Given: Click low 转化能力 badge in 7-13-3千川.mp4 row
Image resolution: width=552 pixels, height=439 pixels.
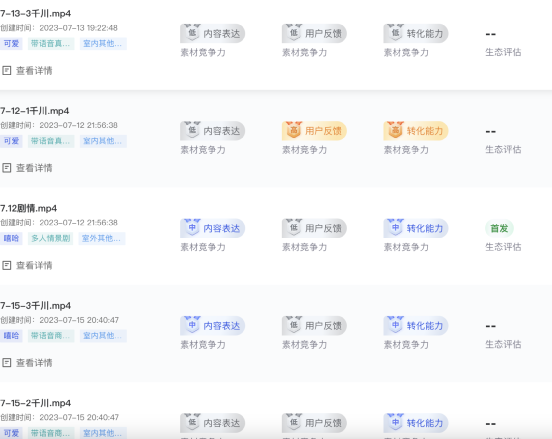Looking at the screenshot, I should pyautogui.click(x=415, y=33).
